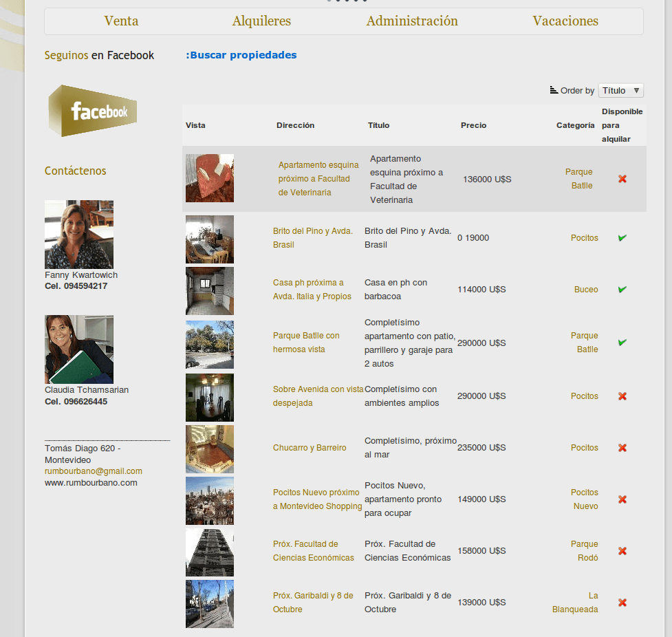Open the Pocitos Nuevo skyline thumbnail
This screenshot has width=672, height=637.
(x=210, y=501)
